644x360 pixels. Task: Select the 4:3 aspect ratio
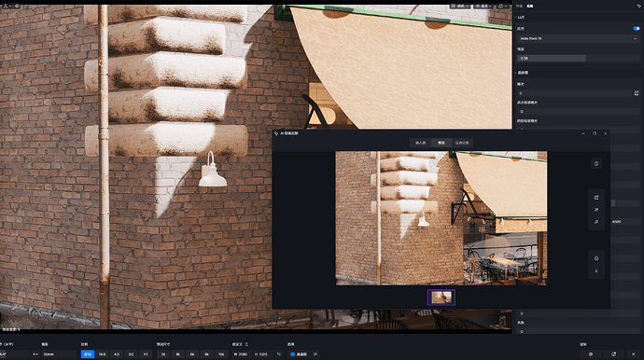(117, 354)
